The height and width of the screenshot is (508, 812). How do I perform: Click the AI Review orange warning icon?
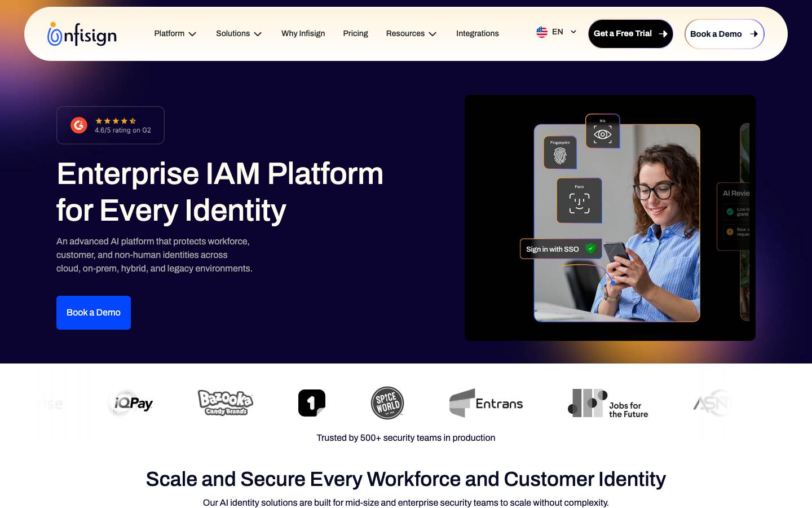(x=730, y=231)
